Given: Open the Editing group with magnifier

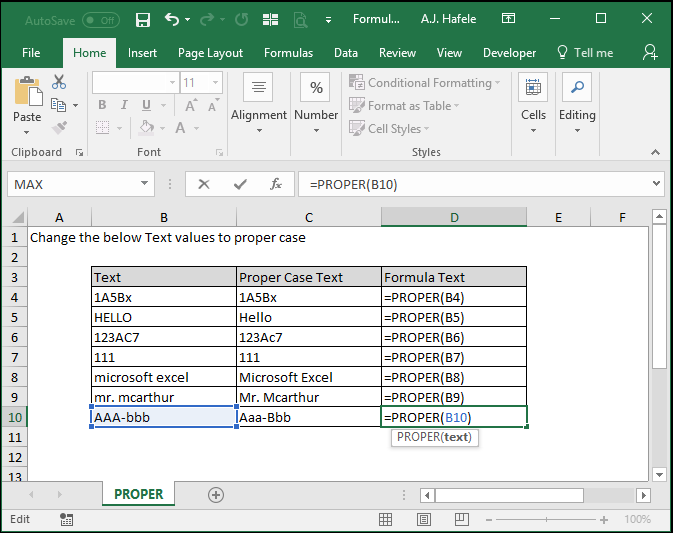Looking at the screenshot, I should tap(577, 103).
